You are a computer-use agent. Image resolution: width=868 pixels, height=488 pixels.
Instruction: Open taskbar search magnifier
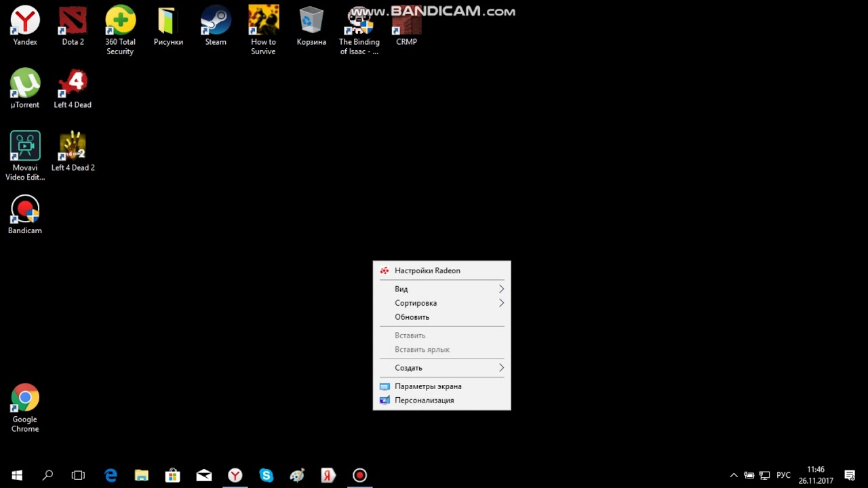tap(47, 475)
